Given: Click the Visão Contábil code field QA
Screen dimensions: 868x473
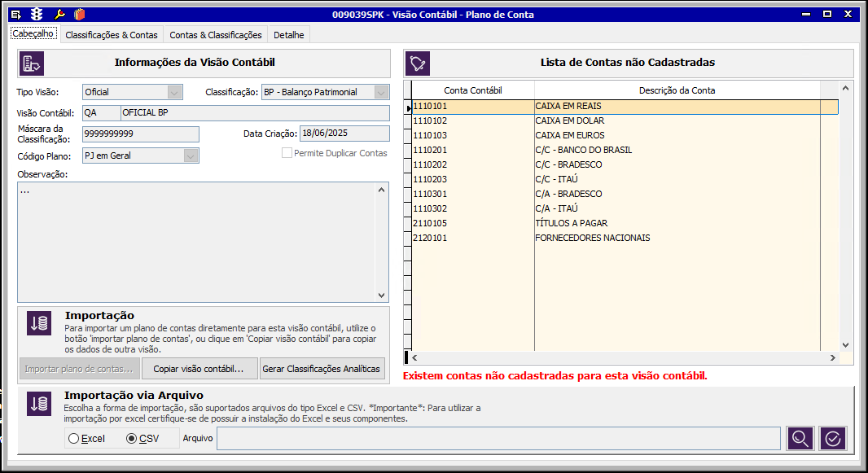Looking at the screenshot, I should [101, 113].
